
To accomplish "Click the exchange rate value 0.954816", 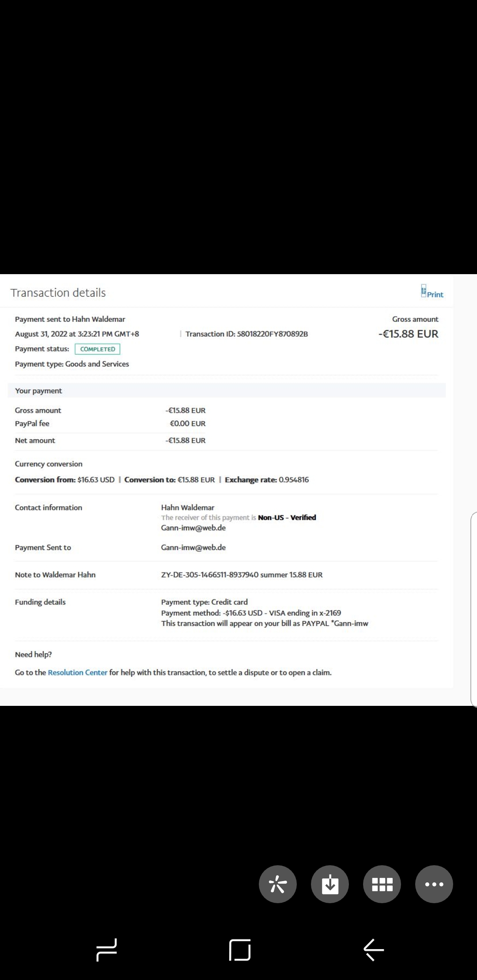I will 294,480.
